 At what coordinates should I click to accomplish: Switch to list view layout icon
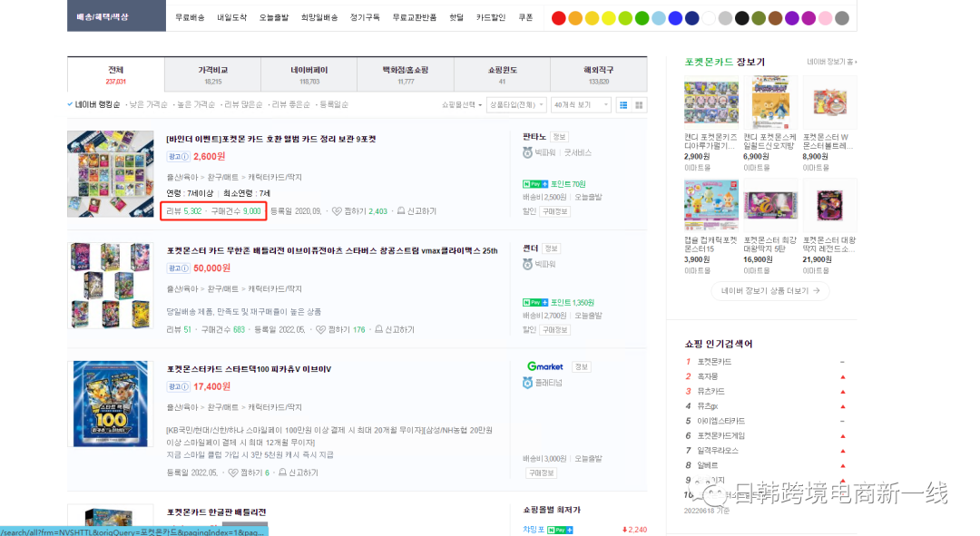point(623,105)
